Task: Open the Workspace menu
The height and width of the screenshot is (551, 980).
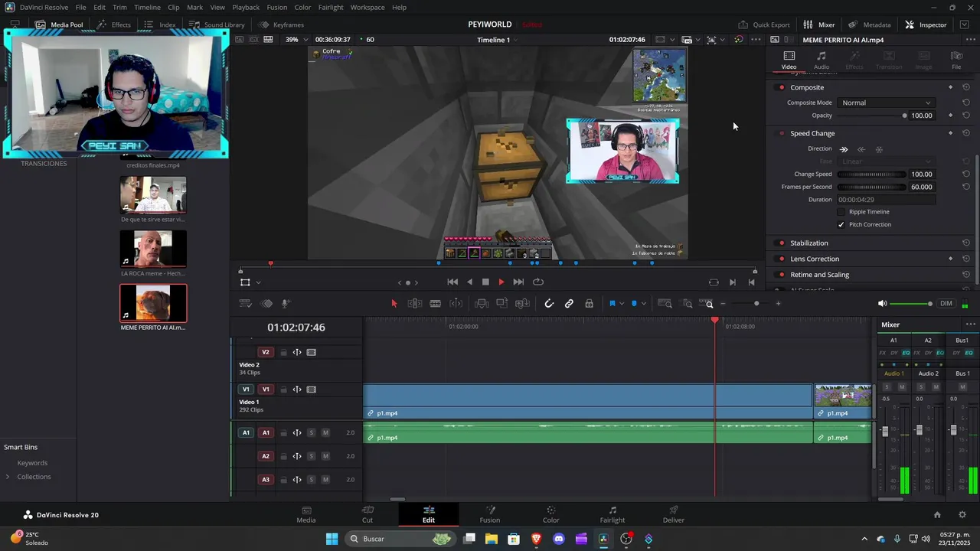Action: point(367,7)
